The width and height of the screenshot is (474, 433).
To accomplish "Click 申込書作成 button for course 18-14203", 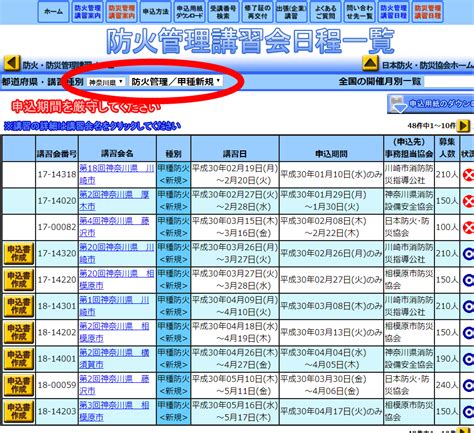I will click(19, 411).
